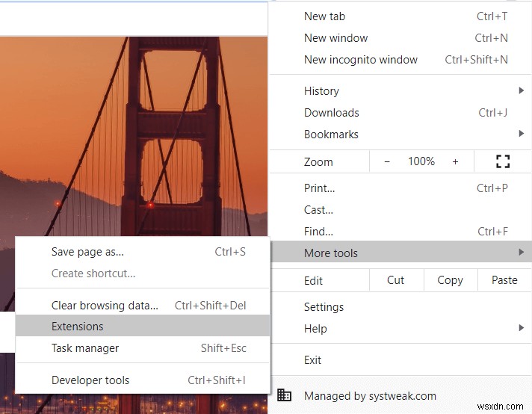Open Extensions from More tools submenu

click(x=78, y=326)
